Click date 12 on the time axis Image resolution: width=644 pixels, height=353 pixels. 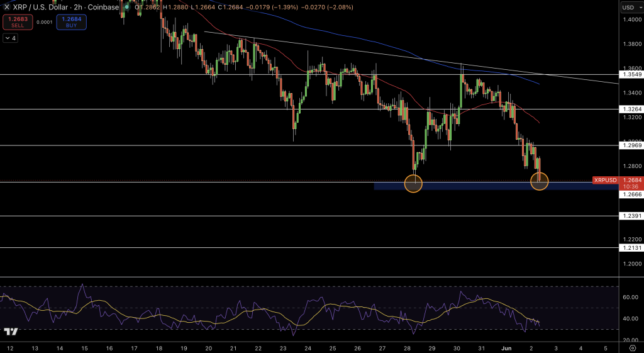point(10,348)
